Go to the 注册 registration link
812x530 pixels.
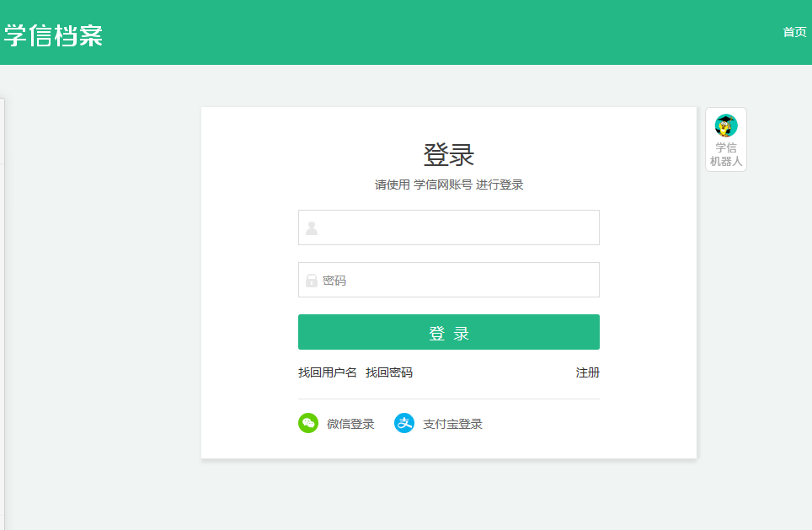(587, 372)
